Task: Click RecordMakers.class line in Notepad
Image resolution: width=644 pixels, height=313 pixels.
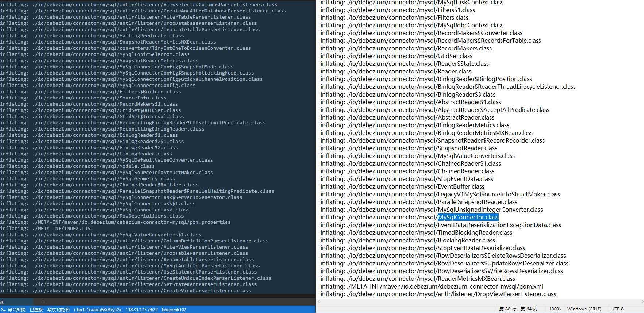Action: [406, 48]
